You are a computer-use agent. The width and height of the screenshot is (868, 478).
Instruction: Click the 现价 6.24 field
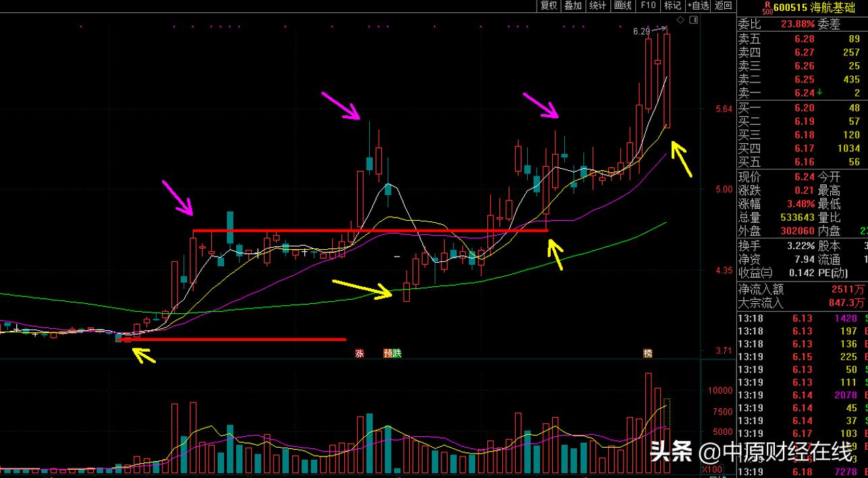point(776,177)
